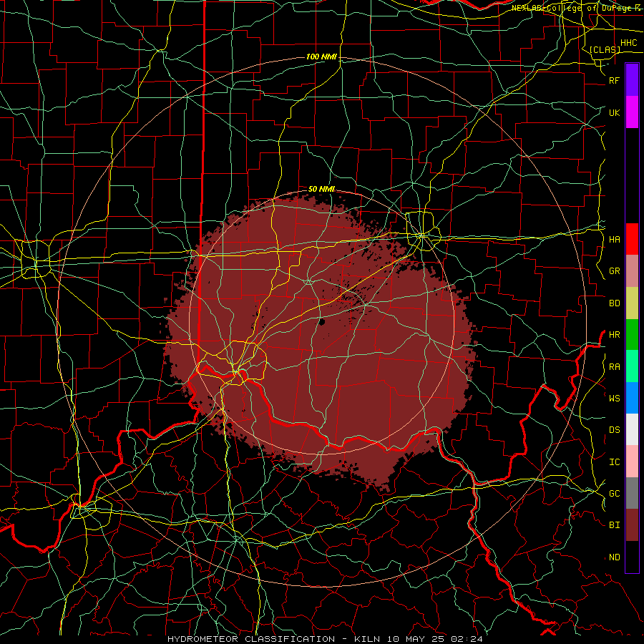
Task: Click the 50 NMI range ring label
Action: [321, 189]
